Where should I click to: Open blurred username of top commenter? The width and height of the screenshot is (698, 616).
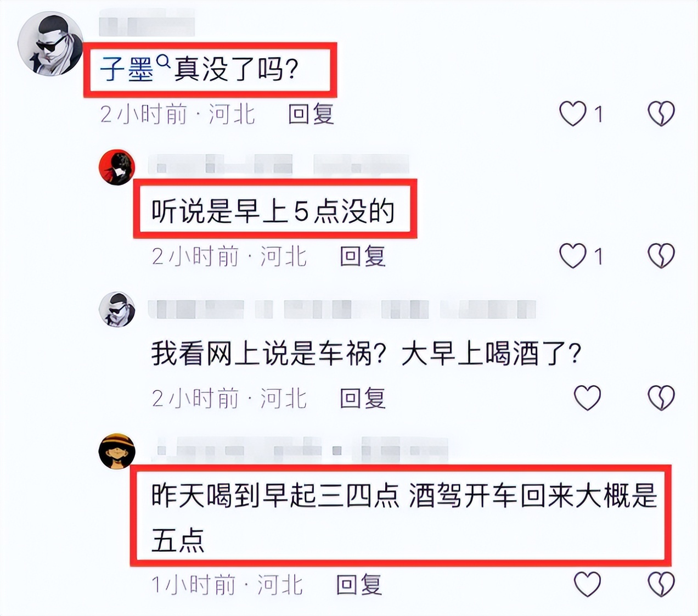[x=147, y=26]
